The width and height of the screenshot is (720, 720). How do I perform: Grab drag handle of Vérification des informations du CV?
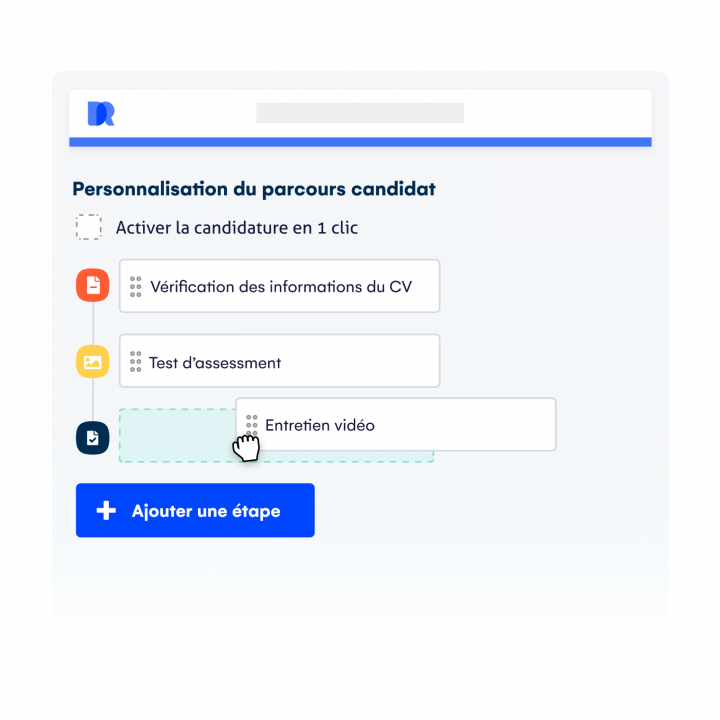tap(135, 287)
